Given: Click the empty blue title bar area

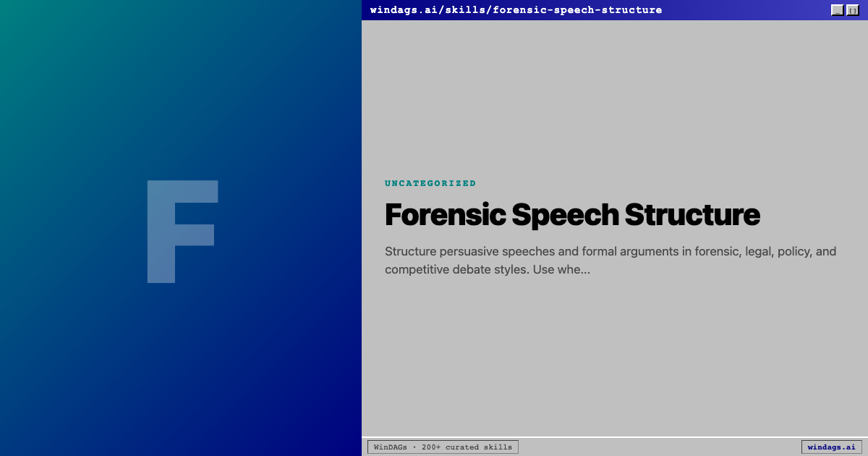Looking at the screenshot, I should [745, 10].
